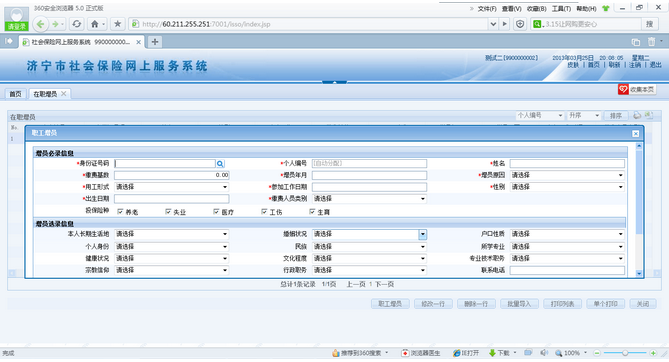
Task: Open the 收藏(B) browser menu
Action: pos(536,9)
